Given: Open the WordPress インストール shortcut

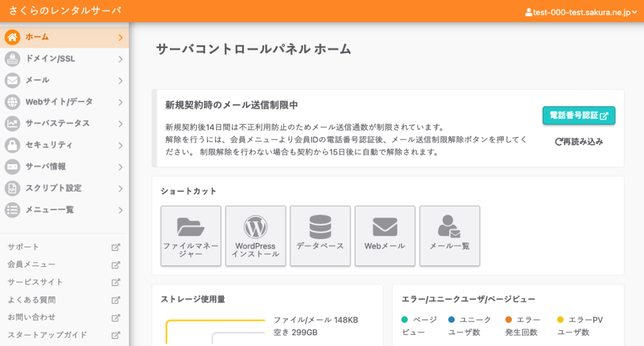Looking at the screenshot, I should point(255,236).
